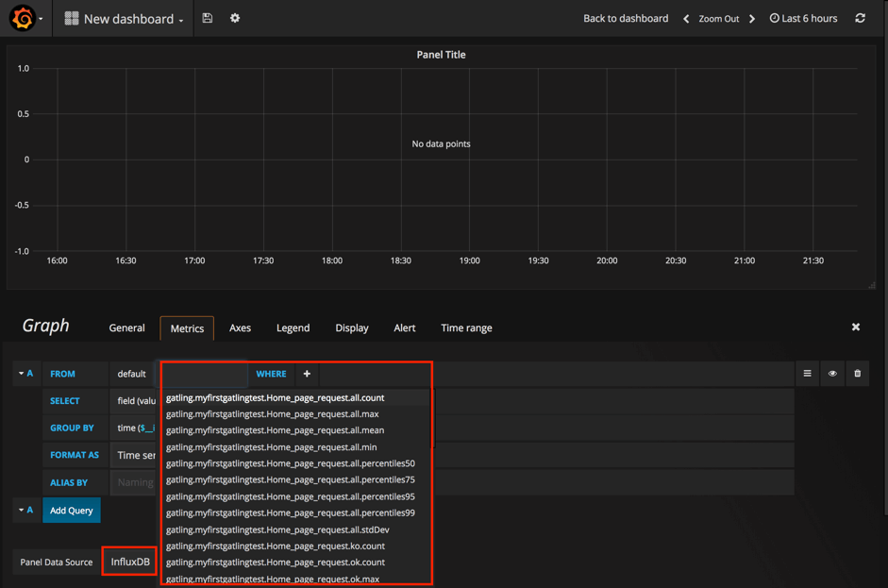
Task: Click Zoom Out time range
Action: 719,19
